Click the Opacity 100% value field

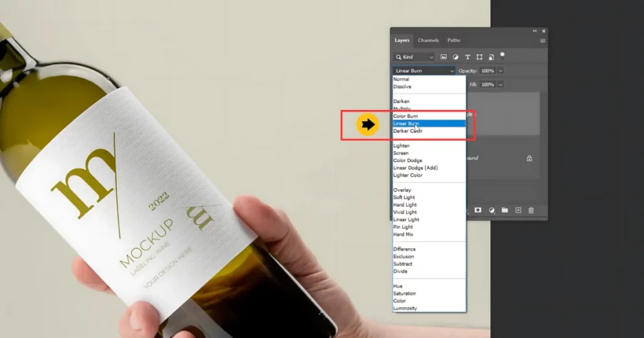tap(488, 71)
